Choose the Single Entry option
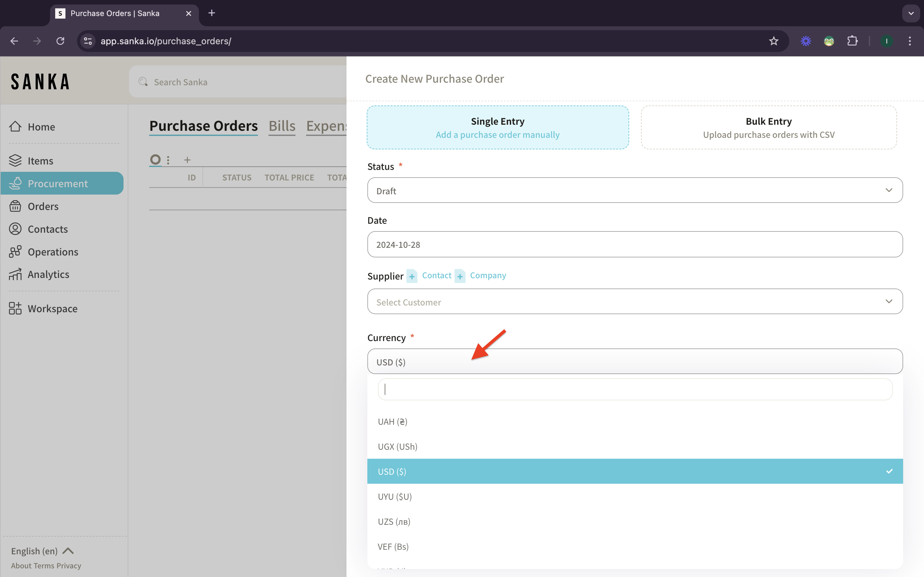Screen dimensions: 924x577 [x=498, y=128]
